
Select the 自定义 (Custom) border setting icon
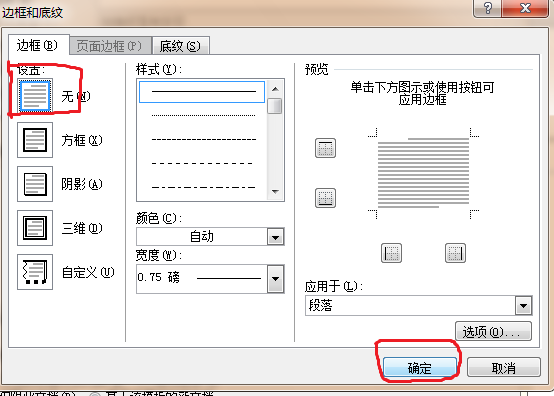pyautogui.click(x=35, y=272)
